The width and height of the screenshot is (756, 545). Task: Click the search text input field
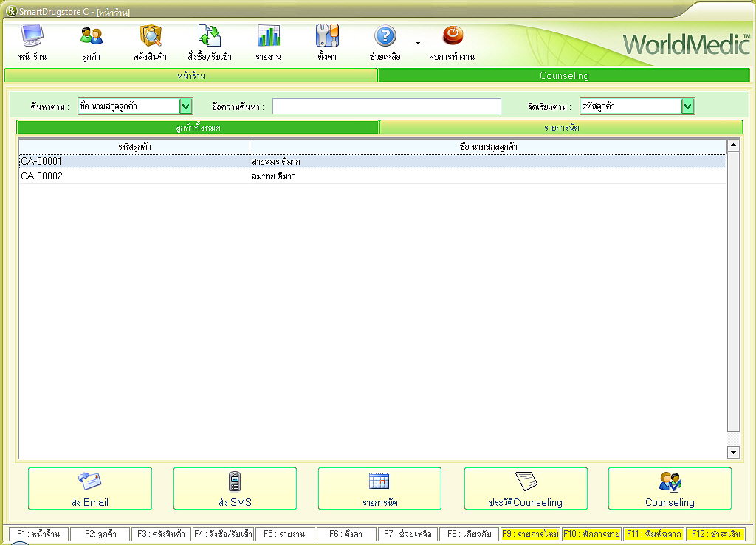386,106
